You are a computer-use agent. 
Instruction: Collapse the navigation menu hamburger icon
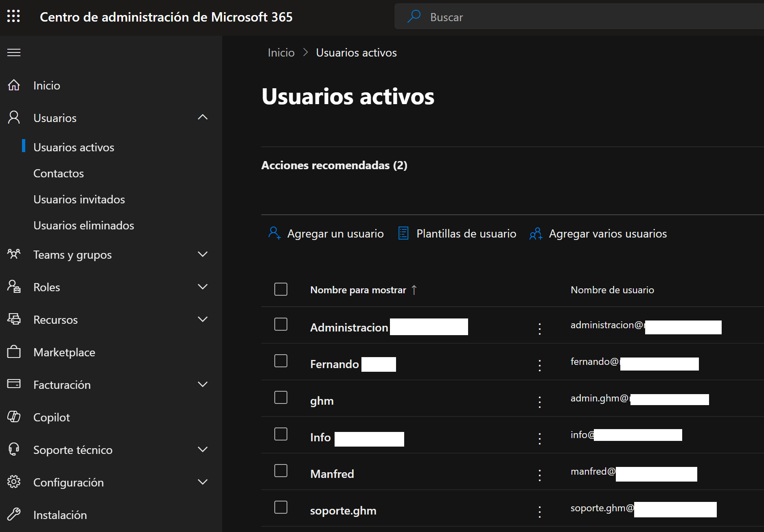point(14,52)
